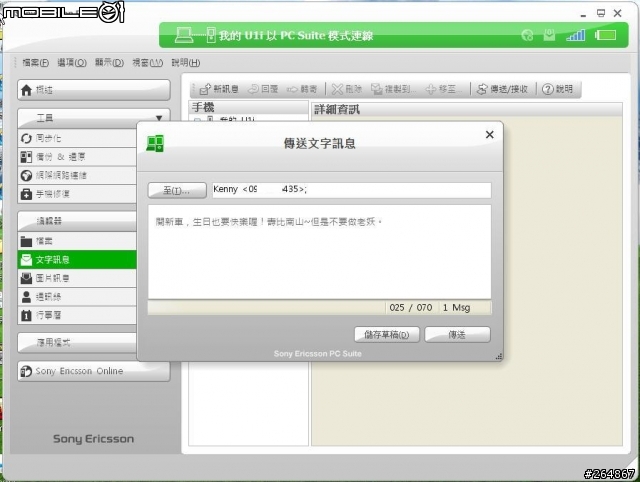
Task: Click the 回覆 reply toolbar button
Action: pos(263,89)
